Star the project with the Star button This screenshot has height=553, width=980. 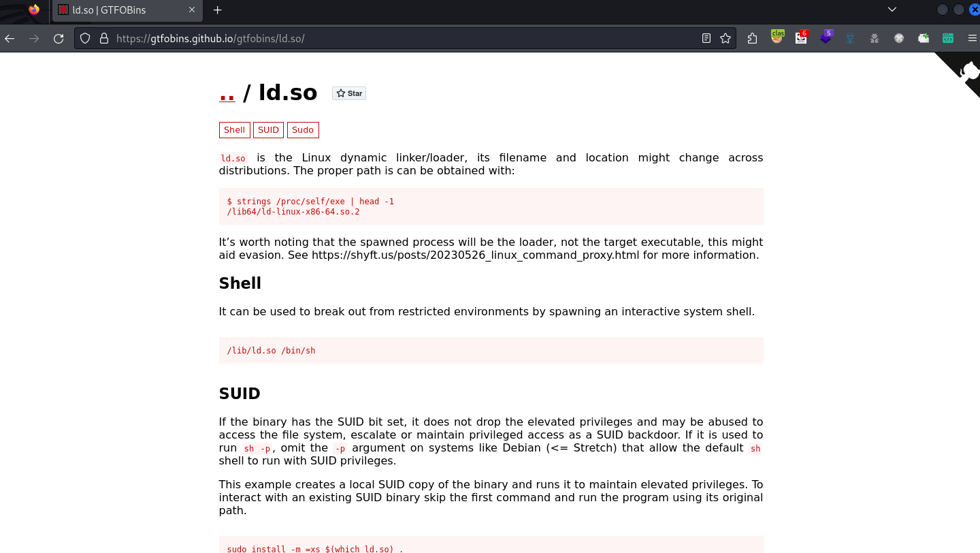(x=349, y=93)
